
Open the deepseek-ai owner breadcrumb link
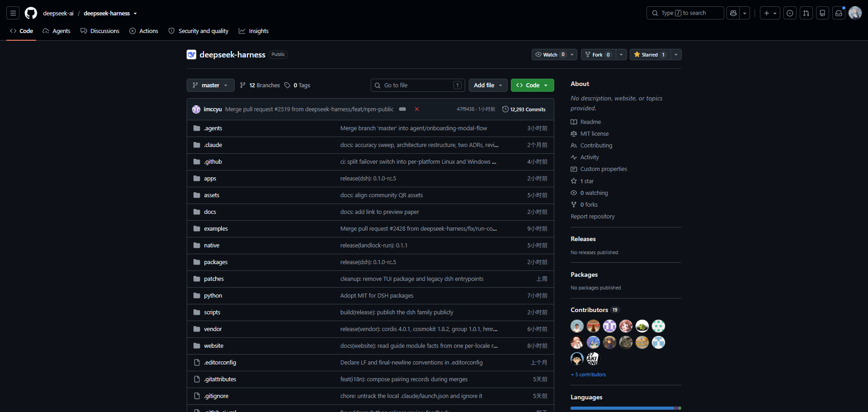[x=58, y=14]
